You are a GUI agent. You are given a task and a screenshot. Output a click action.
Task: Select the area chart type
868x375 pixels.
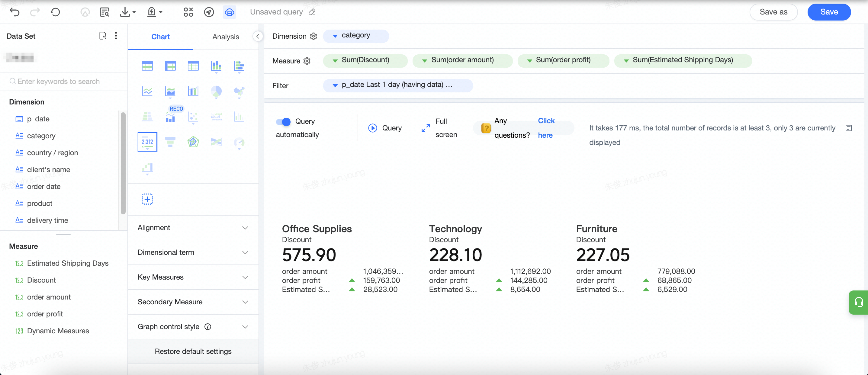170,91
